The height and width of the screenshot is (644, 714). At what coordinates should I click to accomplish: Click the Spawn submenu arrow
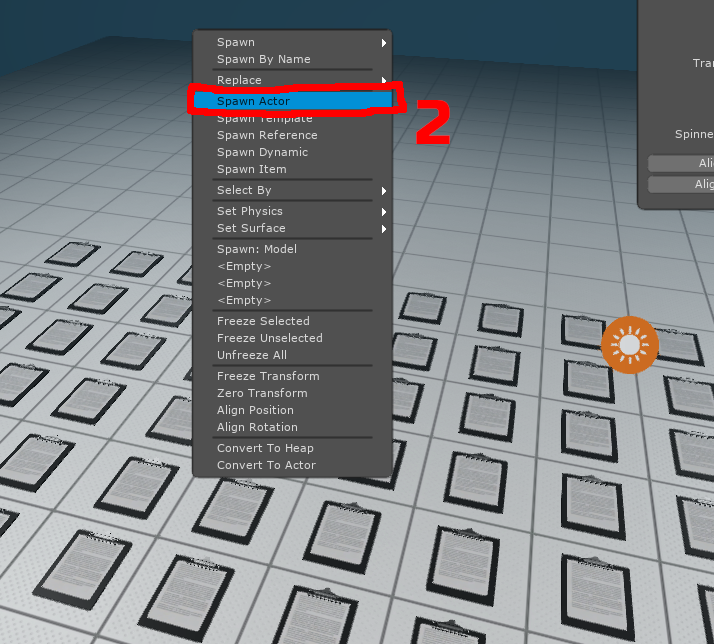(x=384, y=43)
